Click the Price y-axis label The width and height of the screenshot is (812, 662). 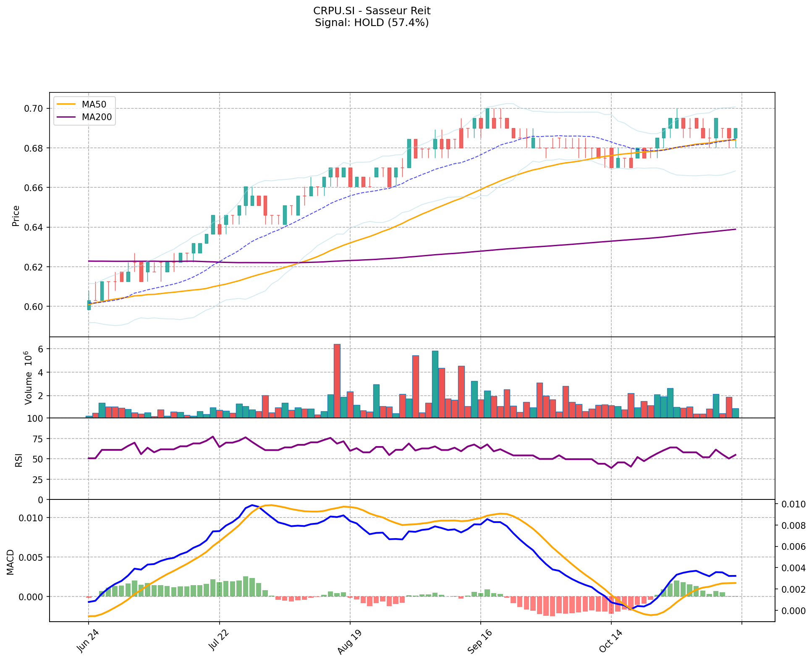[16, 215]
